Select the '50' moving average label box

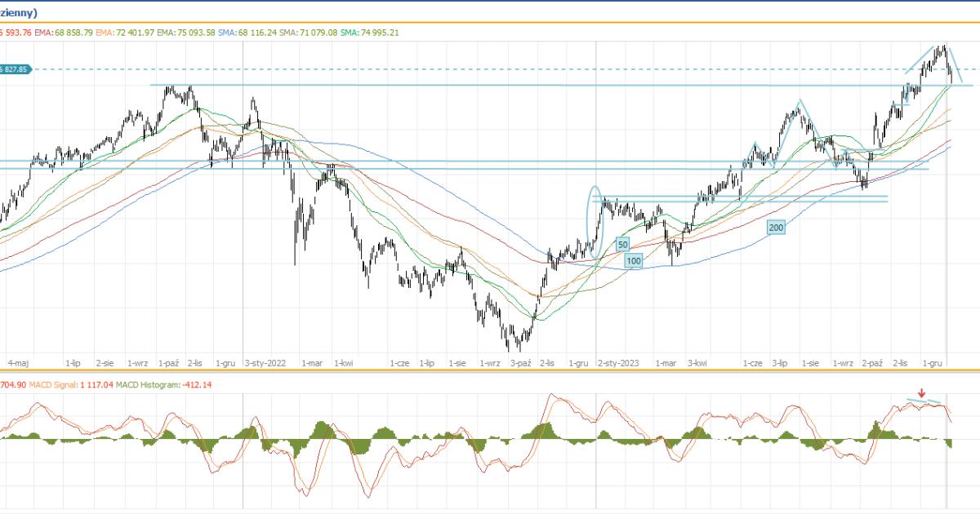pos(622,244)
